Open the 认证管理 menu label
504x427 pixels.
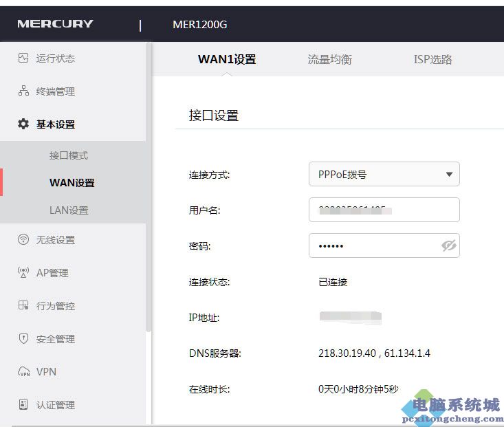click(x=55, y=405)
